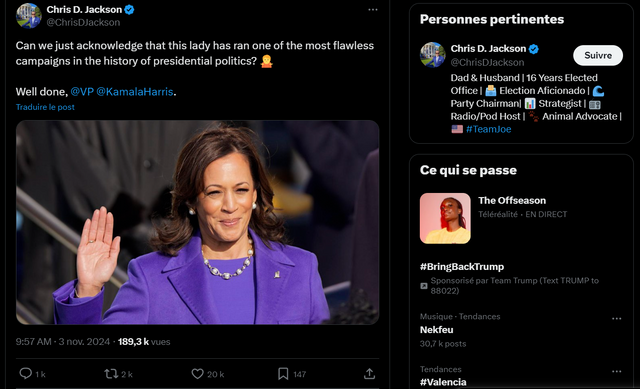Click the author's avatar in the tweet header
Viewport: 640px width, 389px height.
tap(29, 16)
